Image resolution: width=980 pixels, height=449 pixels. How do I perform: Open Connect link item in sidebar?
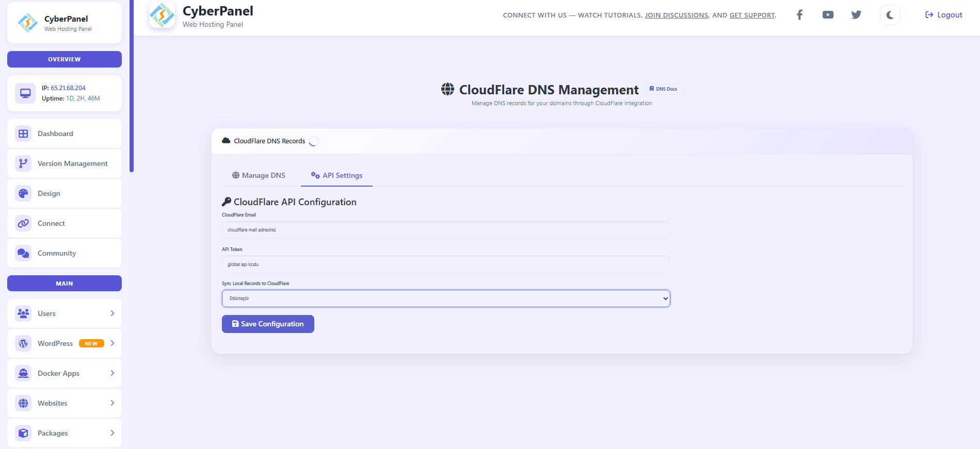coord(65,223)
